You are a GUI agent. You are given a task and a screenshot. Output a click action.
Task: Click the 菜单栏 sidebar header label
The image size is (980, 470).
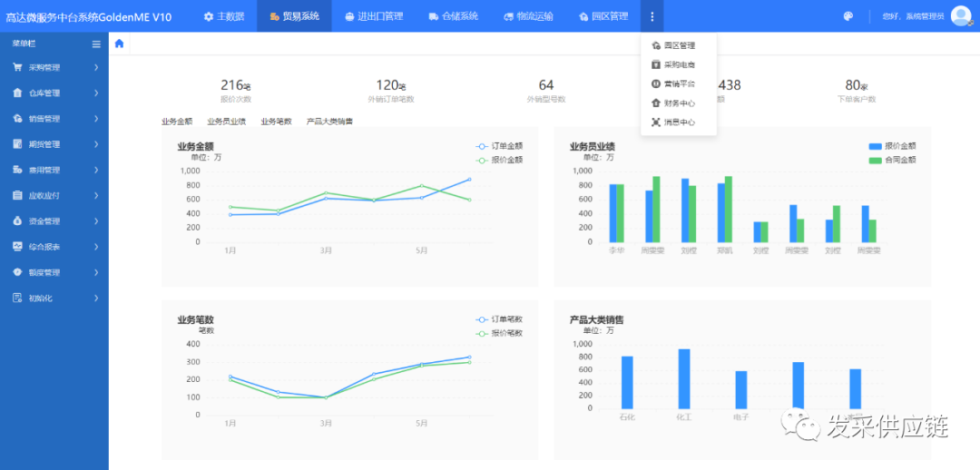23,44
